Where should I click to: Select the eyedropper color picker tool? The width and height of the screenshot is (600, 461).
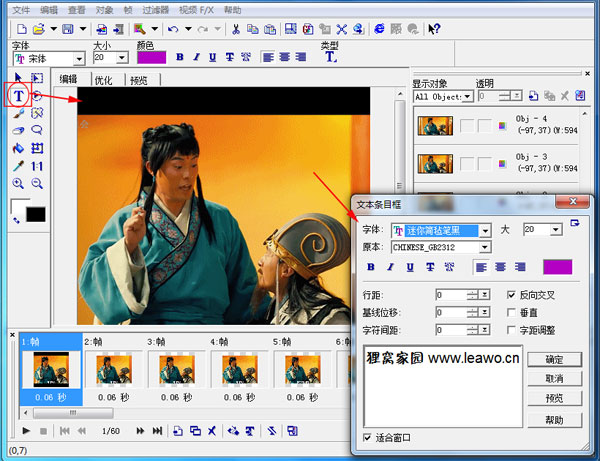18,166
